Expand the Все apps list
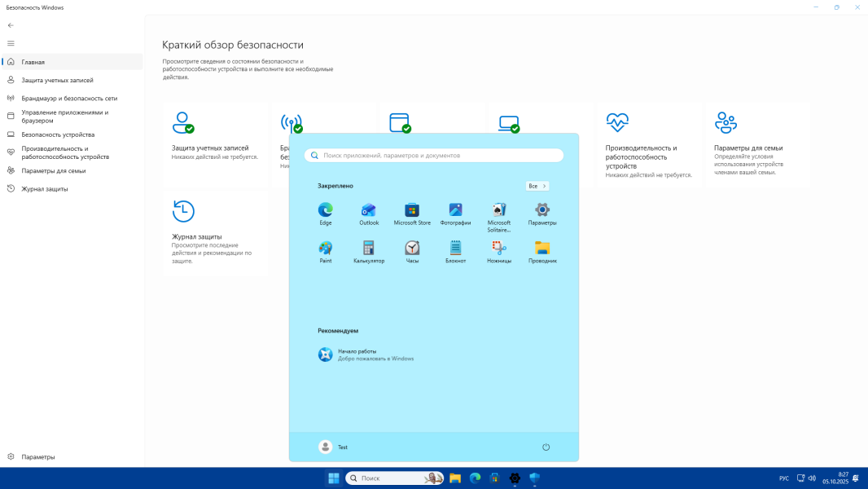 pos(537,186)
